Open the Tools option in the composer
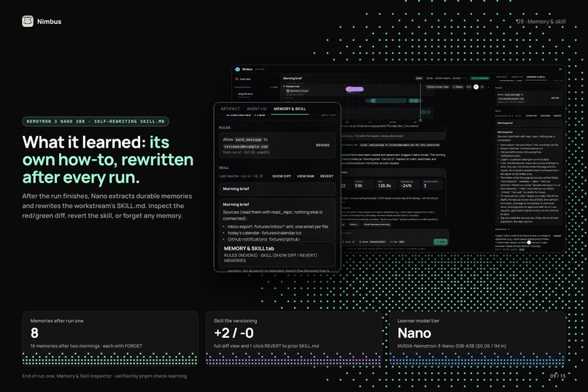Screen dimensions: 588x392 [349, 242]
